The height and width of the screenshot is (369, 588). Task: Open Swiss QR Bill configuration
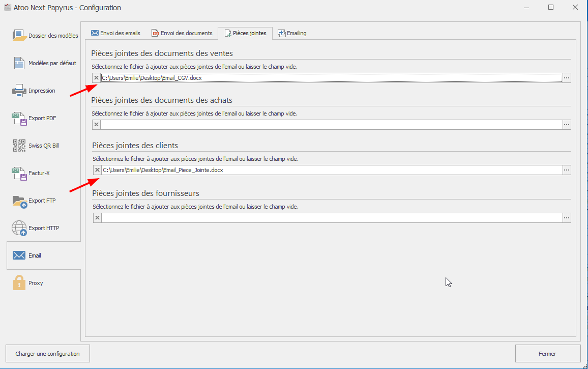44,146
